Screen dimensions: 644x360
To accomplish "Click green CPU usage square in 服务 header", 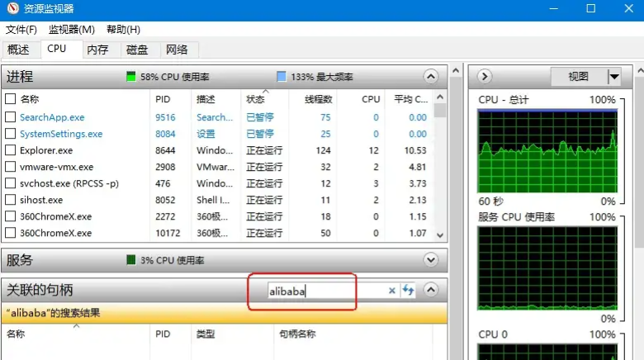I will [130, 260].
